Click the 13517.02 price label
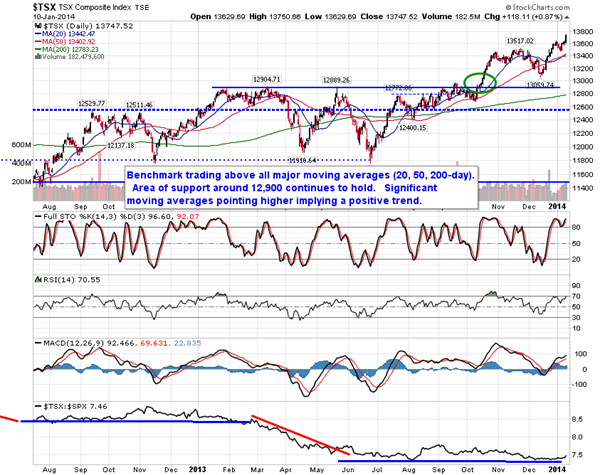 (520, 41)
